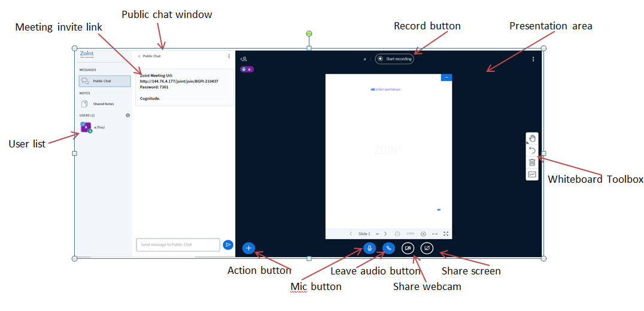Select Public Chat in the Messages list
This screenshot has height=311, width=644.
104,81
